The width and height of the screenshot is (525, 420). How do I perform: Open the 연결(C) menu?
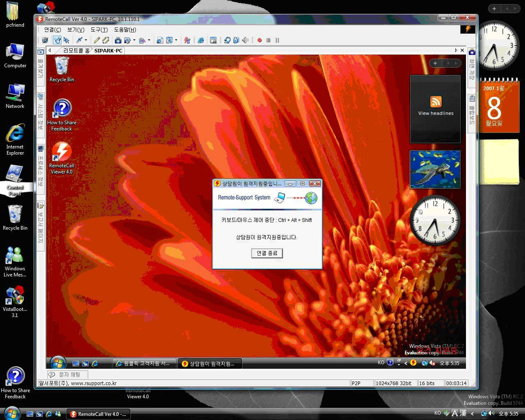point(52,30)
